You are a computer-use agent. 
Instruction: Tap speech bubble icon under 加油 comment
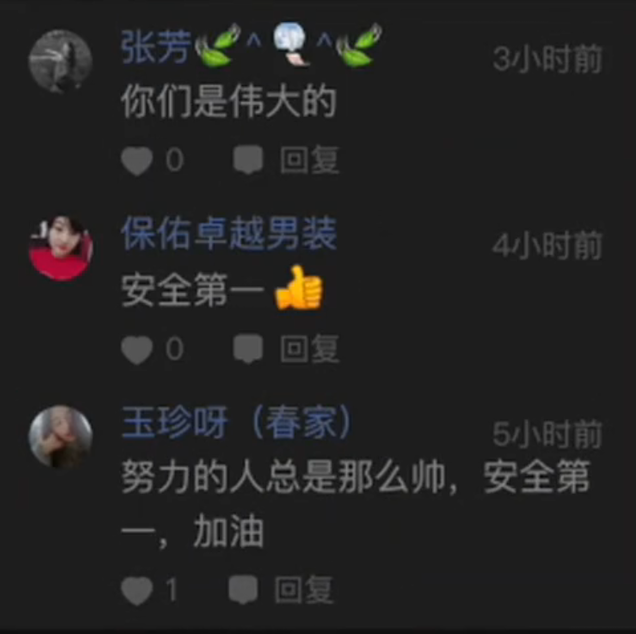(x=243, y=589)
